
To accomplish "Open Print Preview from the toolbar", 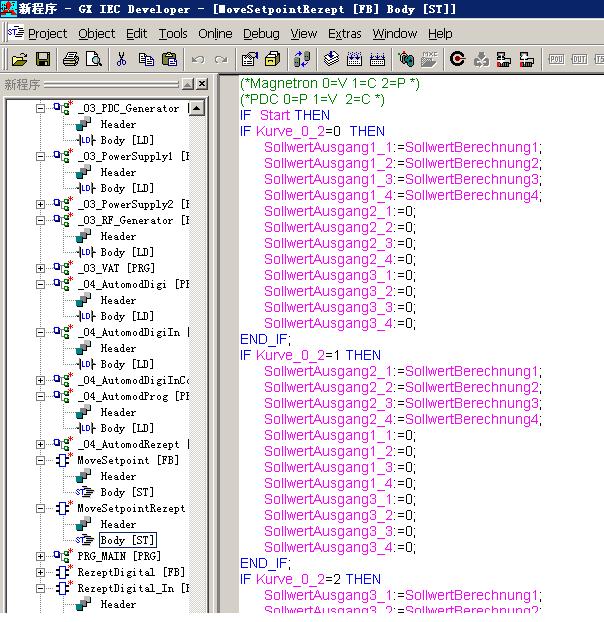I will pyautogui.click(x=94, y=60).
